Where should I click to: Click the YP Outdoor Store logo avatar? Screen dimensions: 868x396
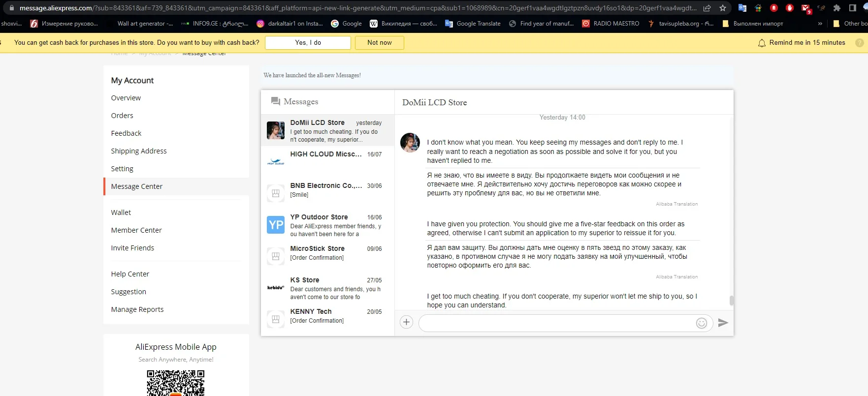pyautogui.click(x=276, y=225)
